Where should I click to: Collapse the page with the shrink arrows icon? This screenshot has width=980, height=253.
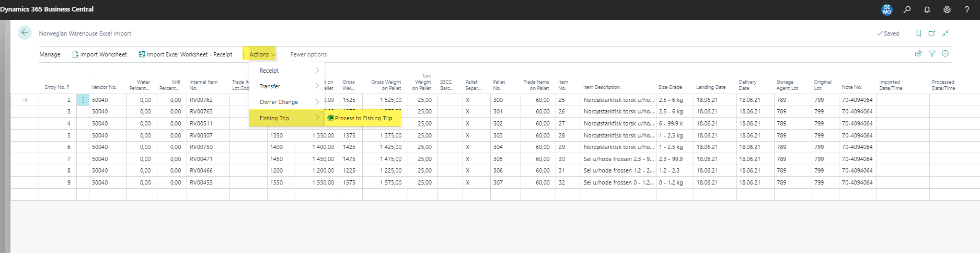tap(946, 33)
